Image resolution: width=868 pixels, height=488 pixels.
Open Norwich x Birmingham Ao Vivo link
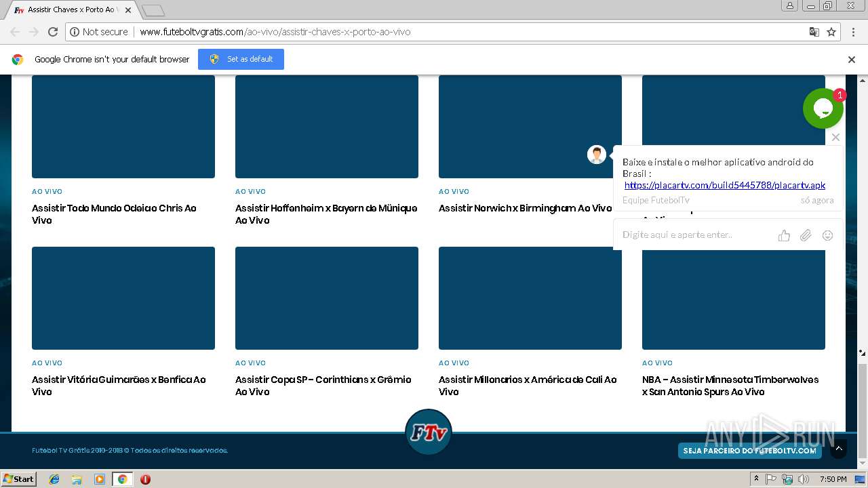(525, 208)
